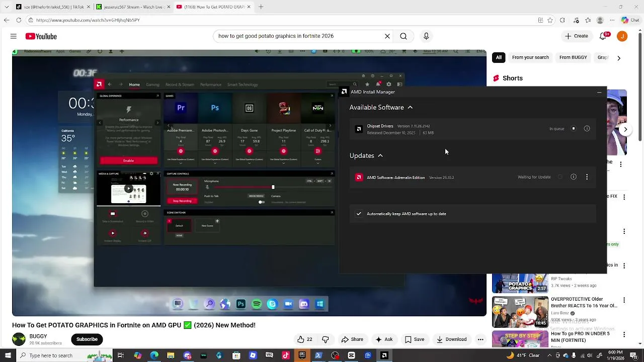The width and height of the screenshot is (644, 362).
Task: Toggle automatically keep AMD software up to date
Action: [359, 214]
